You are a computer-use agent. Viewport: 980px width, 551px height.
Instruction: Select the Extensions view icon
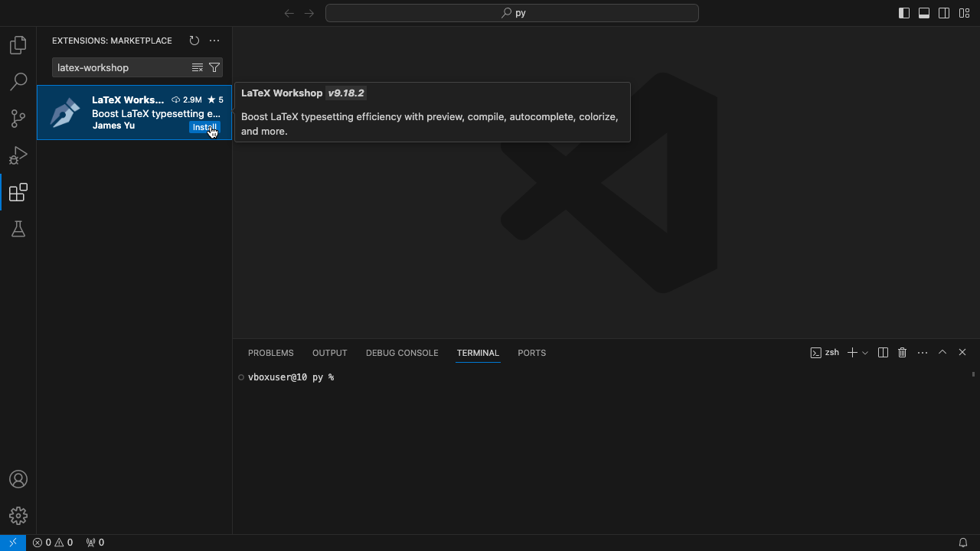point(18,192)
